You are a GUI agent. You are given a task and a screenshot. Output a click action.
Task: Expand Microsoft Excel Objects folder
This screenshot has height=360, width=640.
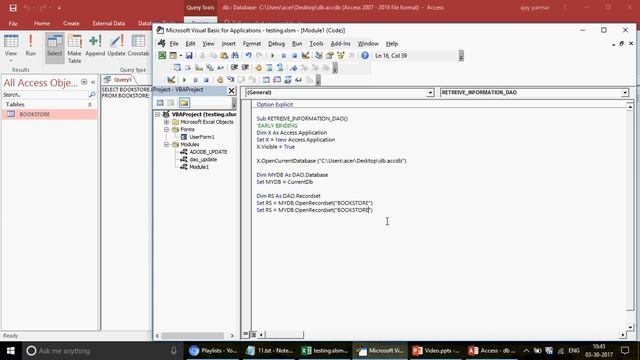[x=167, y=122]
